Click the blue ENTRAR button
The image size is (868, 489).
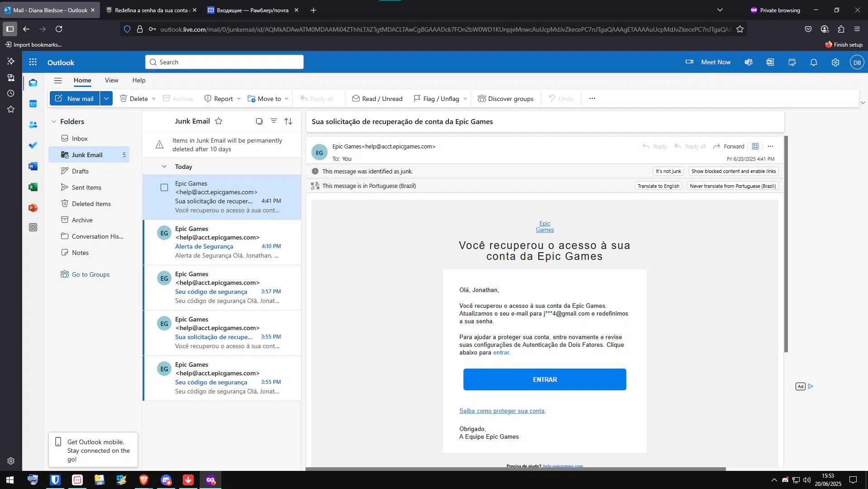[544, 379]
